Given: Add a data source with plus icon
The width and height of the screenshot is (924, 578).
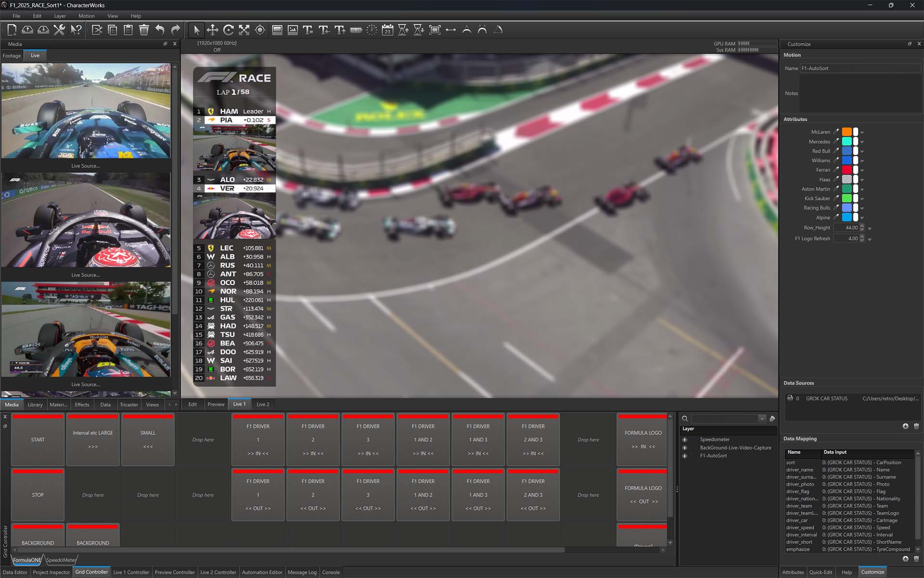Looking at the screenshot, I should coord(905,426).
